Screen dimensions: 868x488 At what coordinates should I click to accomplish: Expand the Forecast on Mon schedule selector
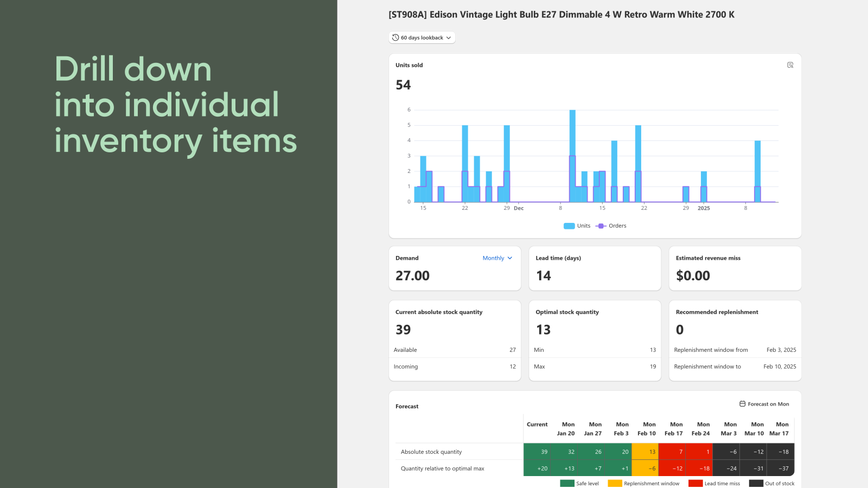764,404
